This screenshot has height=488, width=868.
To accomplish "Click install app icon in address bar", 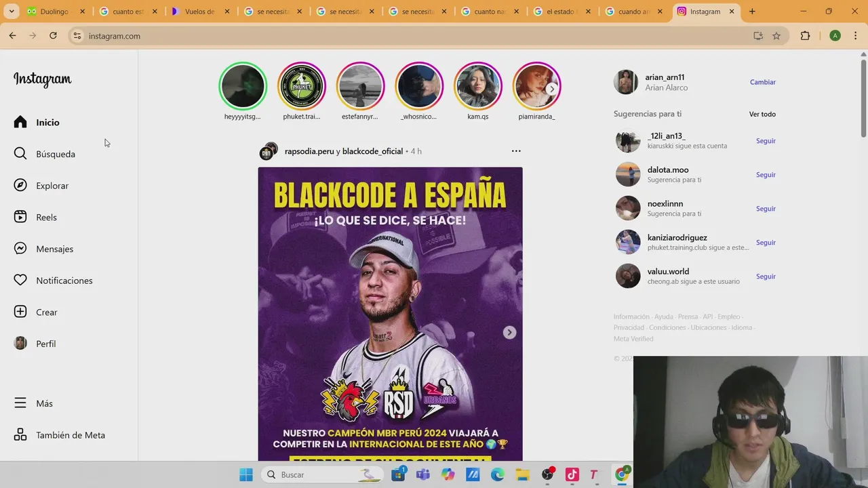I will pyautogui.click(x=758, y=36).
